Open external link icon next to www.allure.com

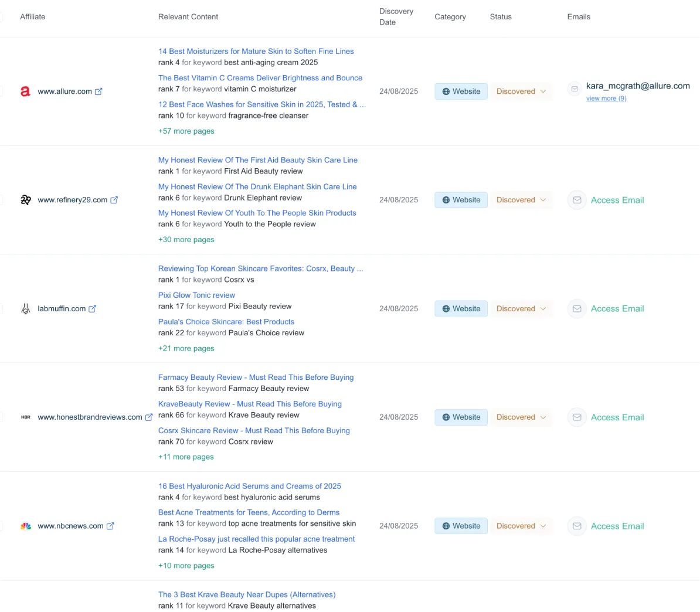point(98,91)
